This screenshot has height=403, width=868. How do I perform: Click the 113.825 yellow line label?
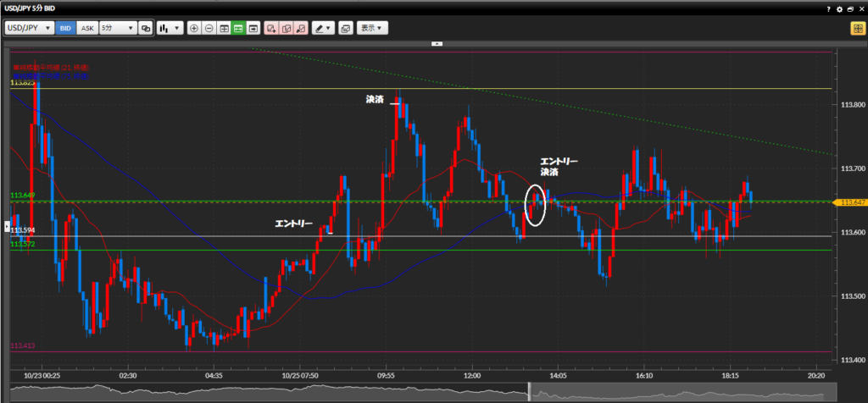[x=23, y=82]
